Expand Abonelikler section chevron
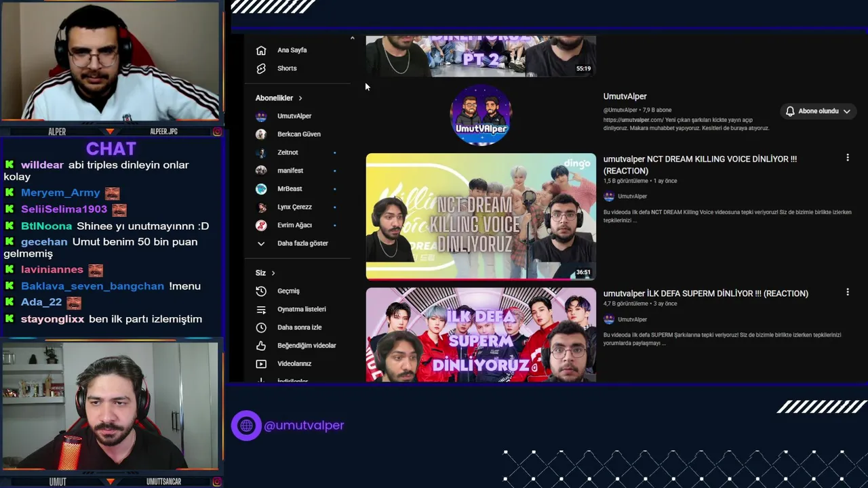The image size is (868, 488). [300, 98]
